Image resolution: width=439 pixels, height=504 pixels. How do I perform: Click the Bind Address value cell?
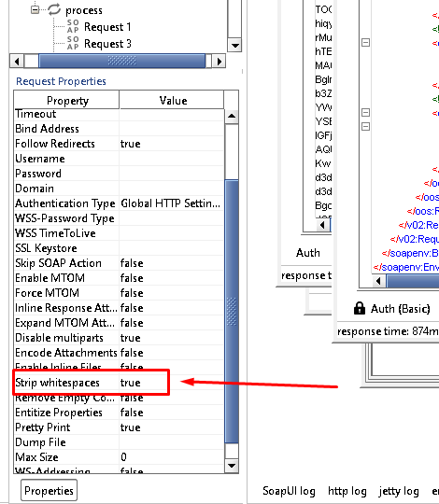(171, 129)
